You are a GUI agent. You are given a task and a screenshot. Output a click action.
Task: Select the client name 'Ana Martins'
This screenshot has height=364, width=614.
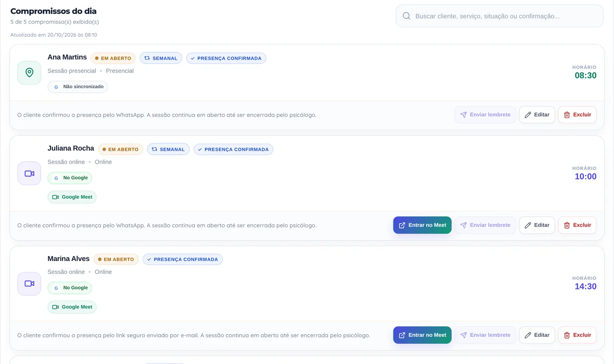tap(67, 57)
